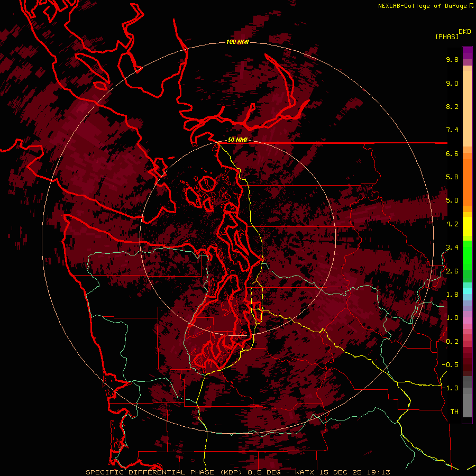Click the 50 NMI range ring label
The width and height of the screenshot is (476, 476).
tap(237, 140)
